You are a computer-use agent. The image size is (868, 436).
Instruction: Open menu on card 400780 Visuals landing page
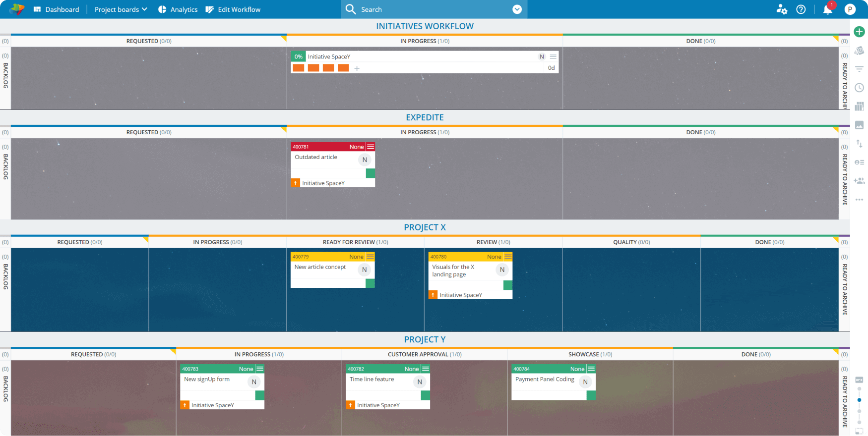pos(508,257)
